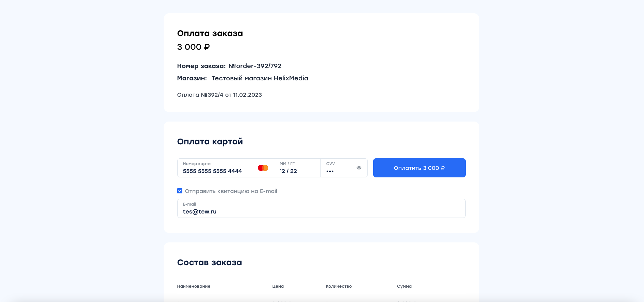The image size is (644, 302).
Task: Click the order number '№order-392/792'
Action: (255, 66)
